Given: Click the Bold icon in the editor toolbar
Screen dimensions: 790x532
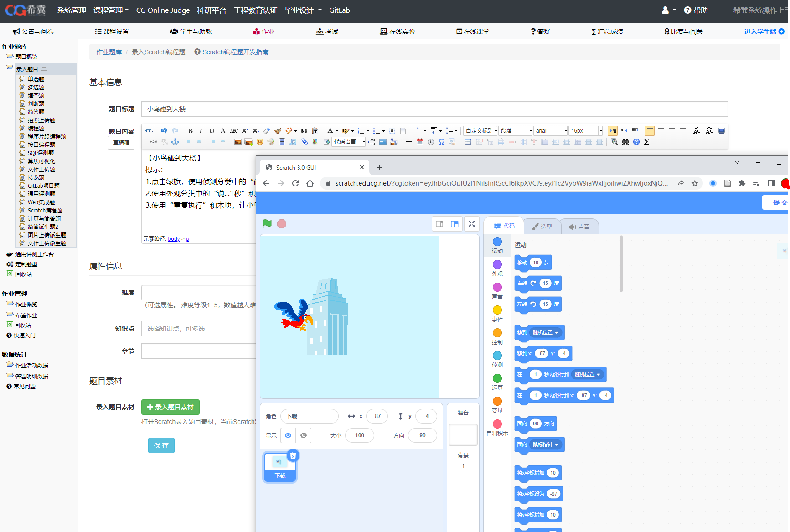Looking at the screenshot, I should coord(190,131).
